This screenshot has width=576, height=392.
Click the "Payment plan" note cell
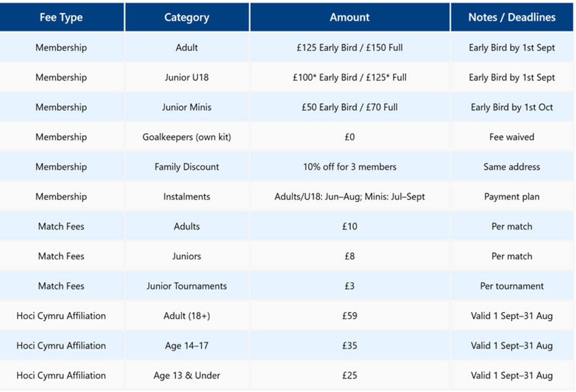coord(512,197)
